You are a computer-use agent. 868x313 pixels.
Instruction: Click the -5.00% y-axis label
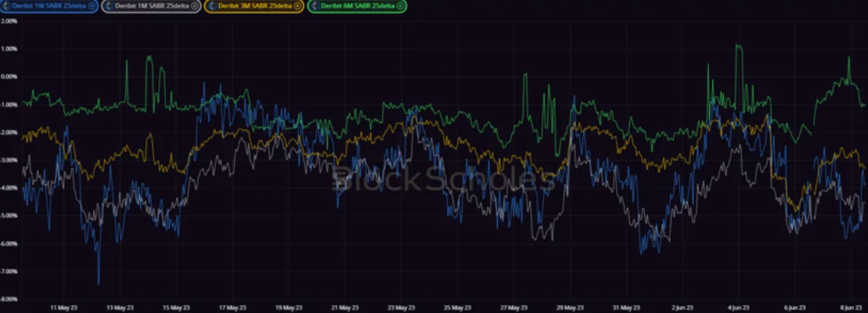tap(10, 215)
